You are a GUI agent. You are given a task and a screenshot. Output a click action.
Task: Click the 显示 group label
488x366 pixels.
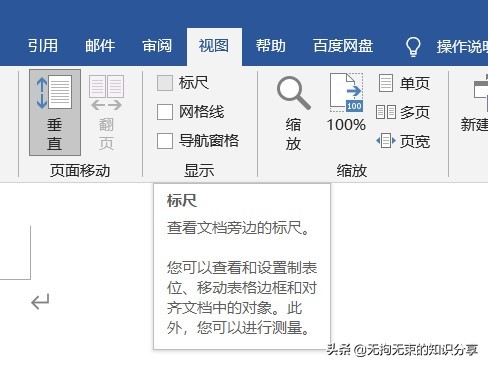(x=199, y=171)
